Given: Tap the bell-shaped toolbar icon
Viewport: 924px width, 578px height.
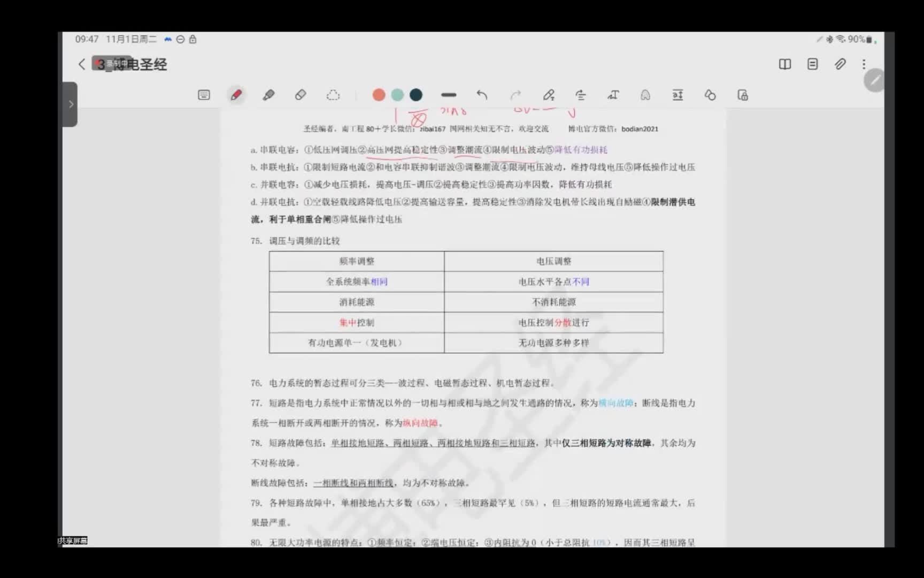Looking at the screenshot, I should coord(645,95).
